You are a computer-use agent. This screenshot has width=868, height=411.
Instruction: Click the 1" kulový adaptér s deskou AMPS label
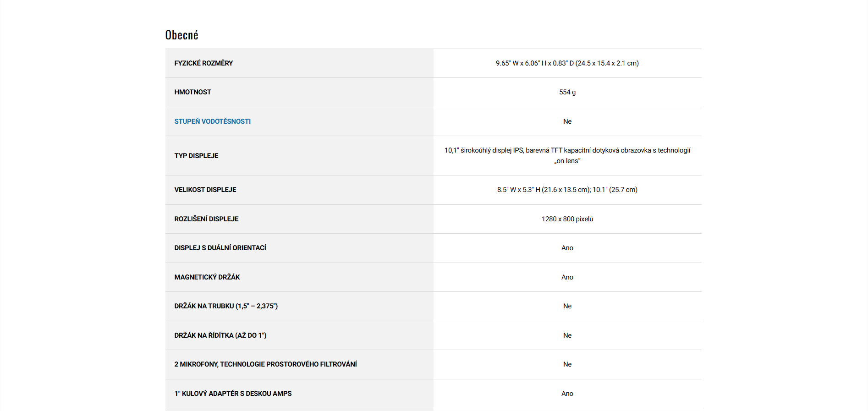point(233,394)
